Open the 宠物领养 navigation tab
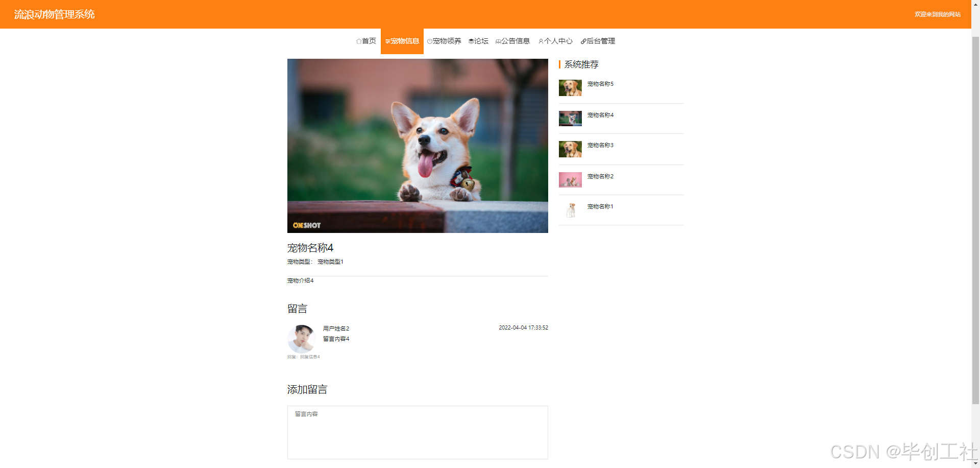980x468 pixels. tap(447, 41)
